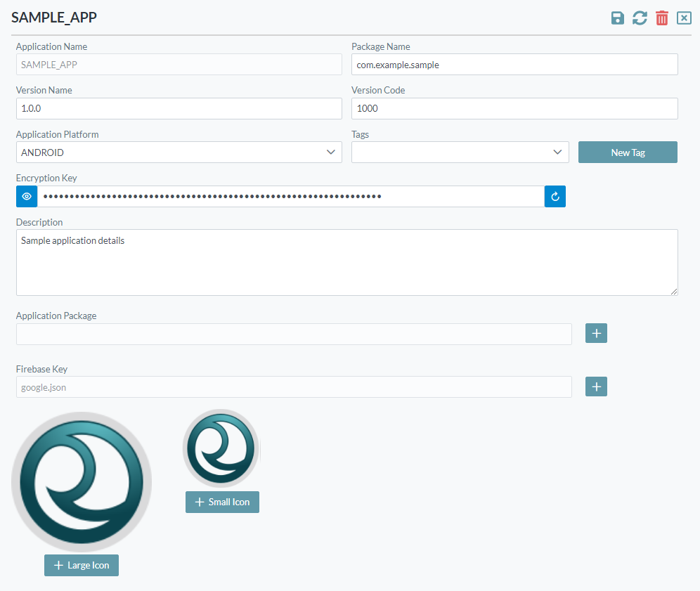Click the Large Icon upload button
The image size is (700, 591).
pyautogui.click(x=82, y=566)
